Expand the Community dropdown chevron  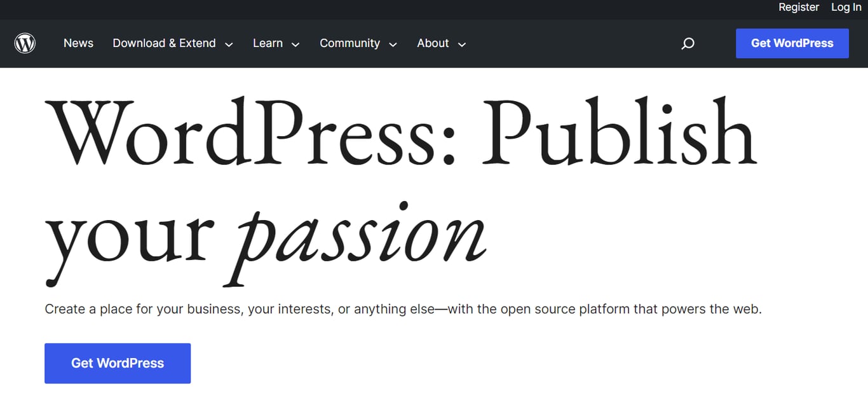tap(393, 45)
